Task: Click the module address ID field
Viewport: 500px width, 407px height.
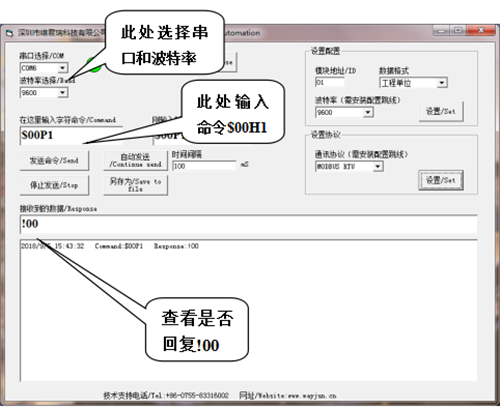Action: point(330,82)
